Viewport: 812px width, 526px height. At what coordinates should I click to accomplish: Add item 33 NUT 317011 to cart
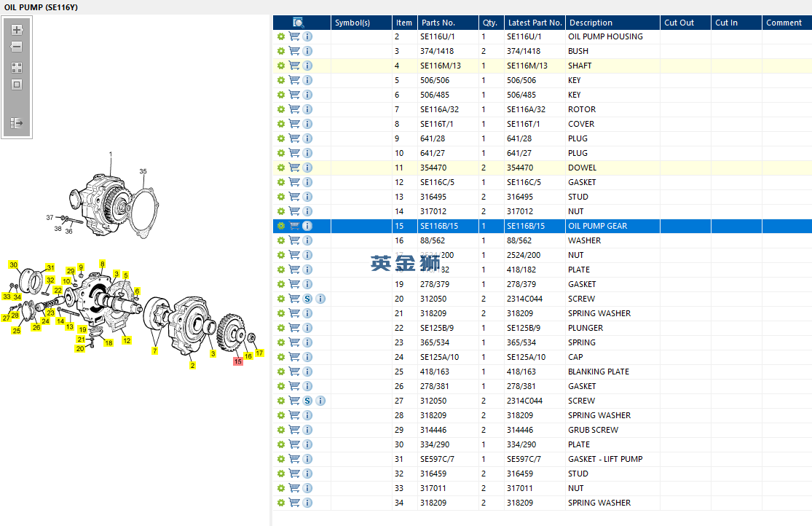[x=294, y=488]
